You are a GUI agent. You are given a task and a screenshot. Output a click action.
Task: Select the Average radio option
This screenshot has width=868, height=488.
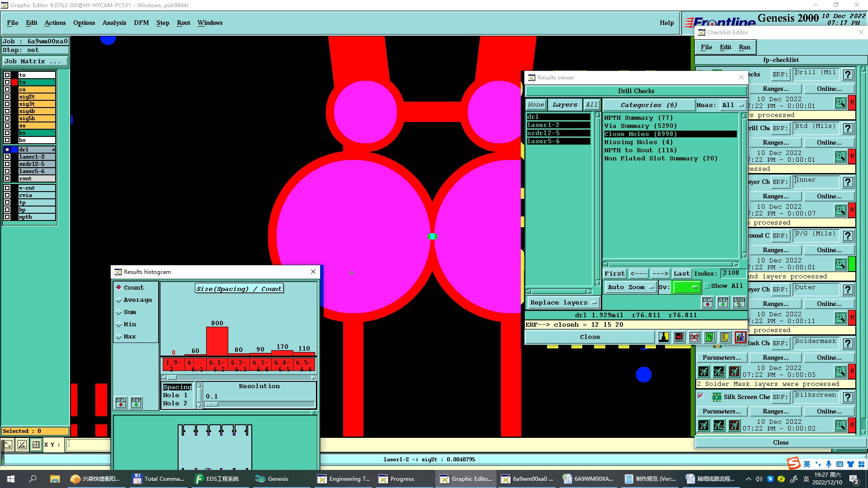coord(119,300)
